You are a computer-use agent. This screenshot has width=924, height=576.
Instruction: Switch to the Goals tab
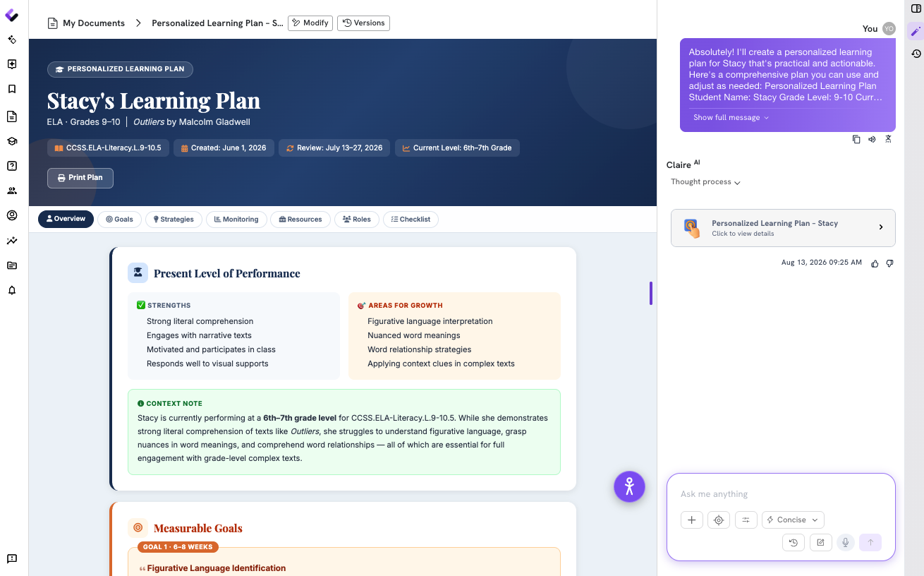pos(119,220)
